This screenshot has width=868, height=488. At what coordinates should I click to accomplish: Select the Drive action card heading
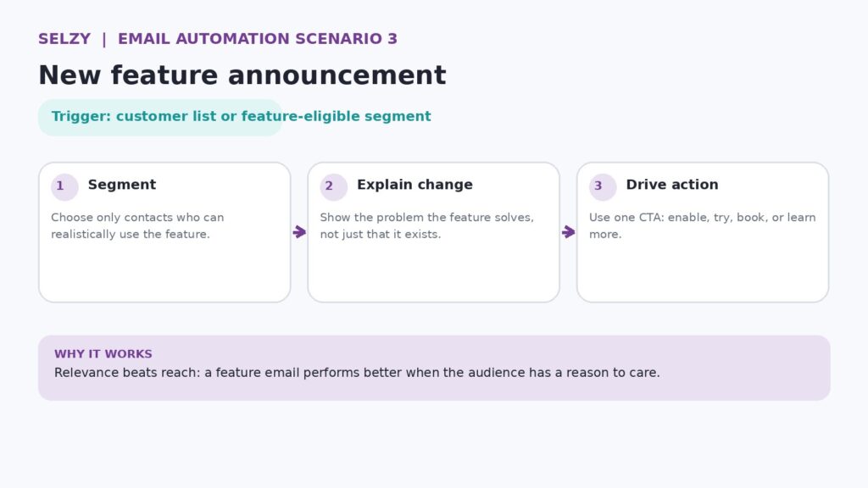click(672, 185)
